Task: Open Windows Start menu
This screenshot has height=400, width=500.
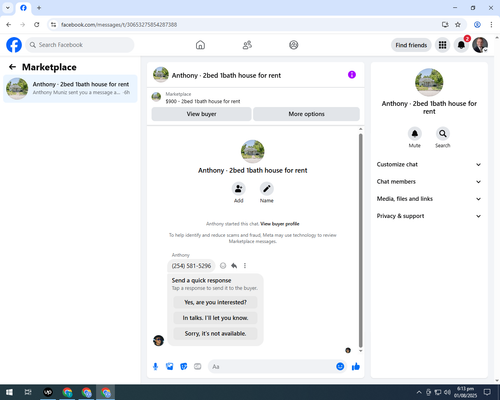Action: pos(9,392)
